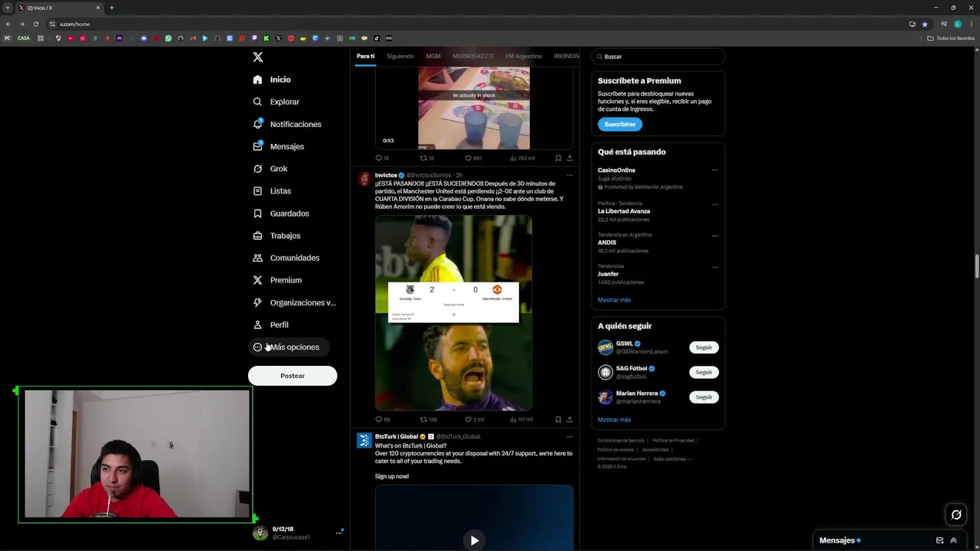The image size is (980, 551).
Task: Open a new browser tab
Action: pos(111,8)
